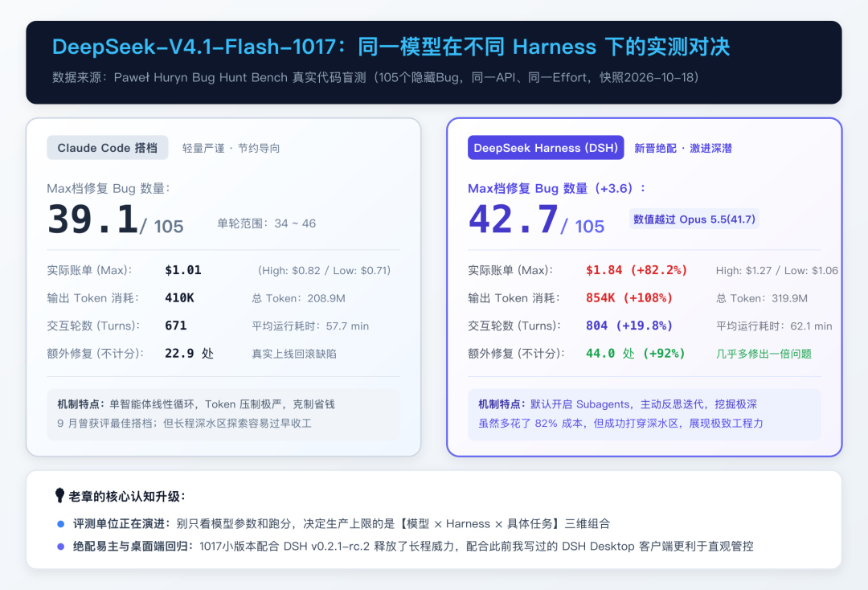868x590 pixels.
Task: Click the 新晋绝配 · 激进深潜 tagline
Action: click(x=683, y=149)
